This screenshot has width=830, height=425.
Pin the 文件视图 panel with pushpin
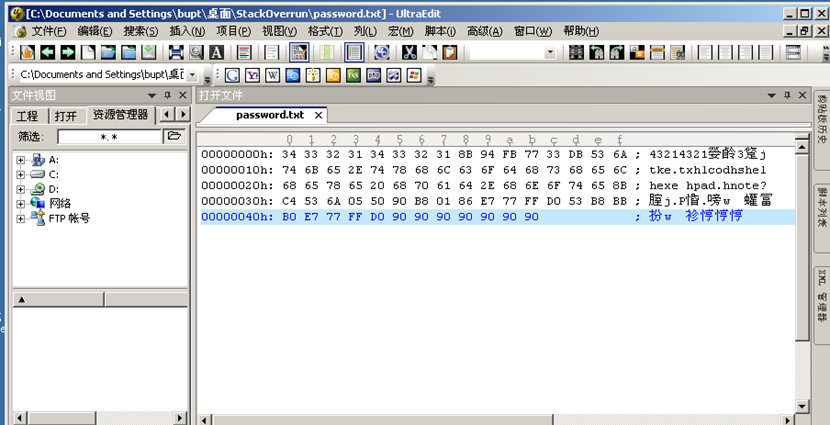tap(172, 95)
